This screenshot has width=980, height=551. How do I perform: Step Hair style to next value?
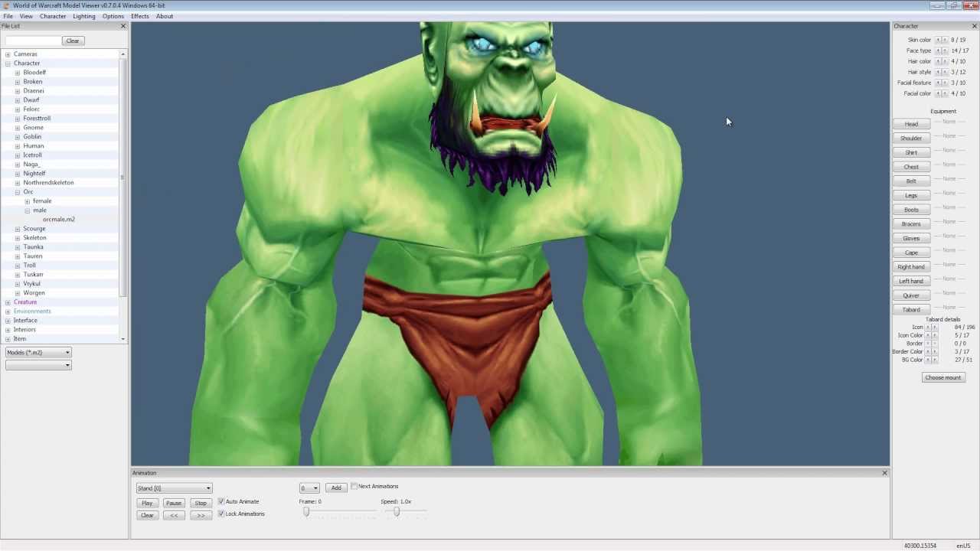click(945, 72)
